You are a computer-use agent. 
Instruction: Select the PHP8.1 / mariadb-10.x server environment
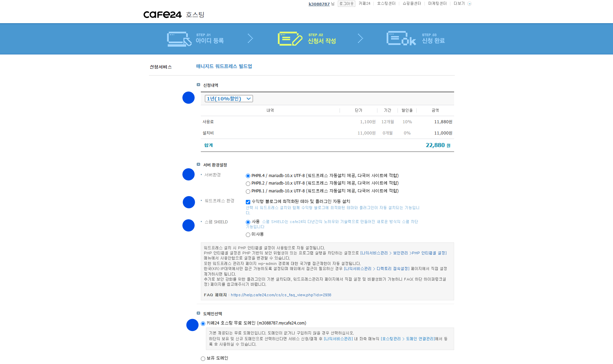tap(248, 191)
